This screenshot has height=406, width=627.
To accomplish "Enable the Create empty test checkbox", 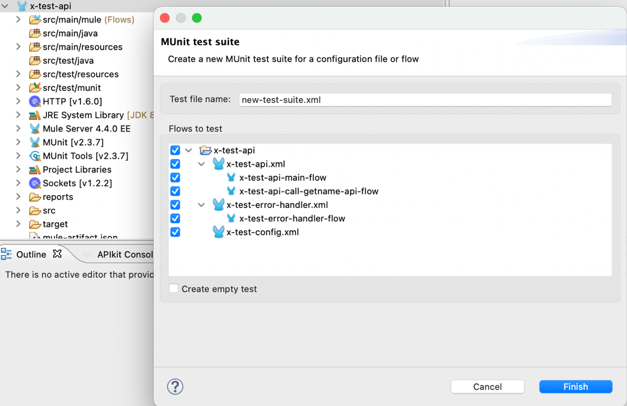I will pos(174,288).
